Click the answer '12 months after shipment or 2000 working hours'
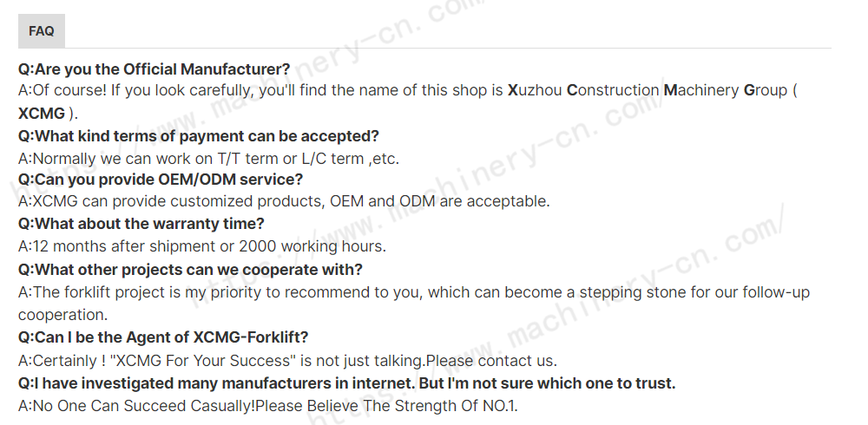 click(x=202, y=246)
